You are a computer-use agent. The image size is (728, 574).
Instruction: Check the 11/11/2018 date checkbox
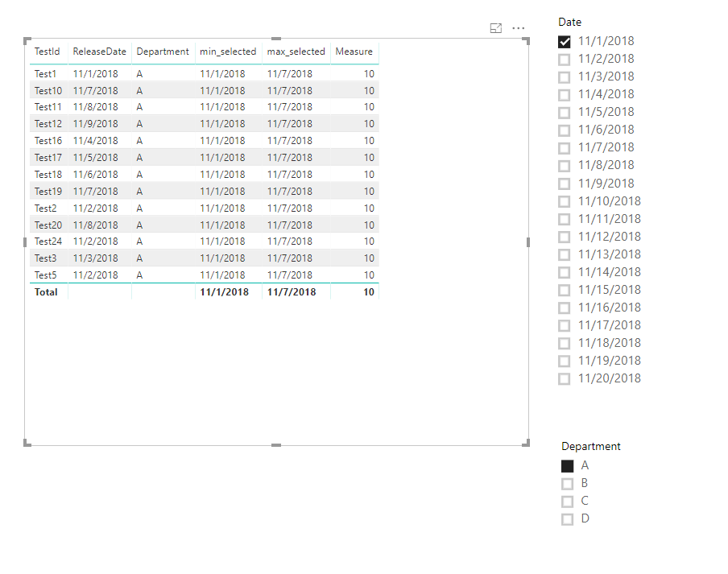pos(564,219)
